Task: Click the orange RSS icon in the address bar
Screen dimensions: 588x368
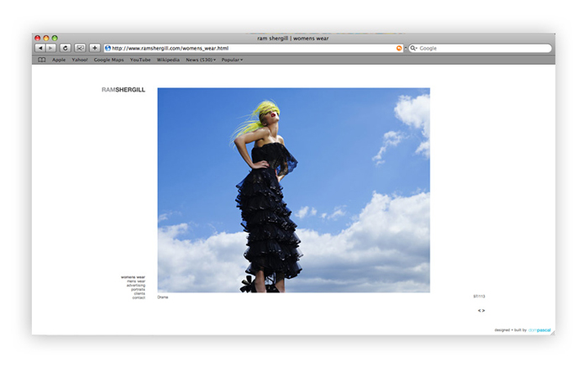Action: click(x=399, y=48)
